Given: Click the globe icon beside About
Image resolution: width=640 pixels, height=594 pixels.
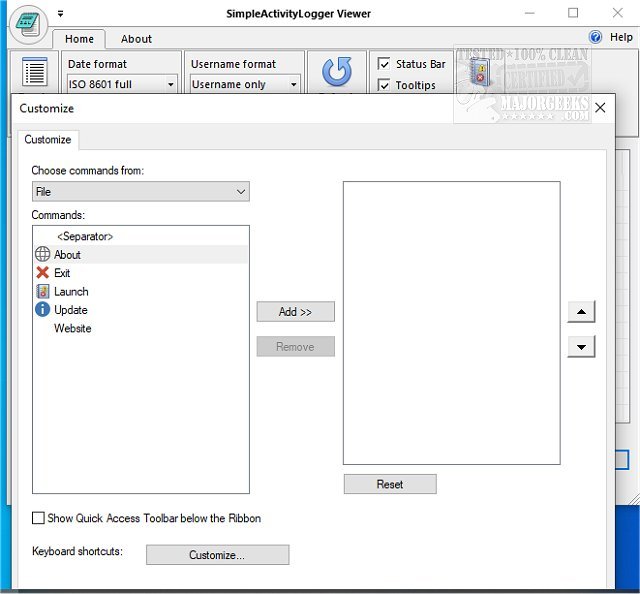Looking at the screenshot, I should tap(42, 254).
